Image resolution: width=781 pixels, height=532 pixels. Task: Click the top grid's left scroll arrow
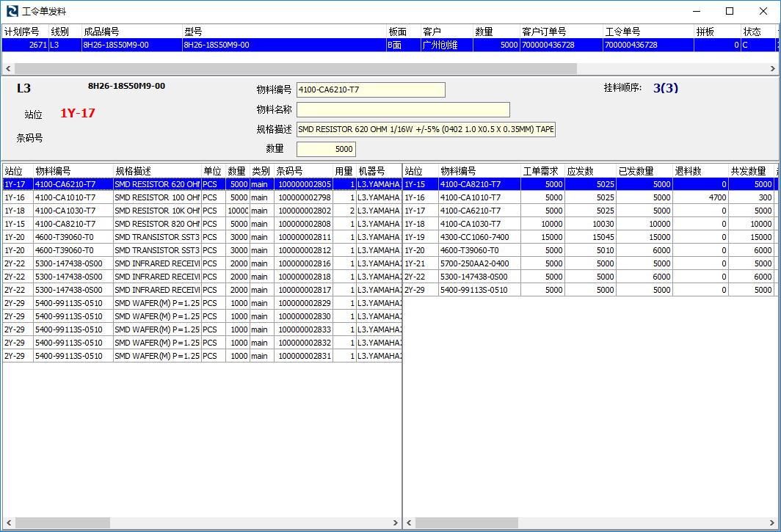tap(8, 68)
